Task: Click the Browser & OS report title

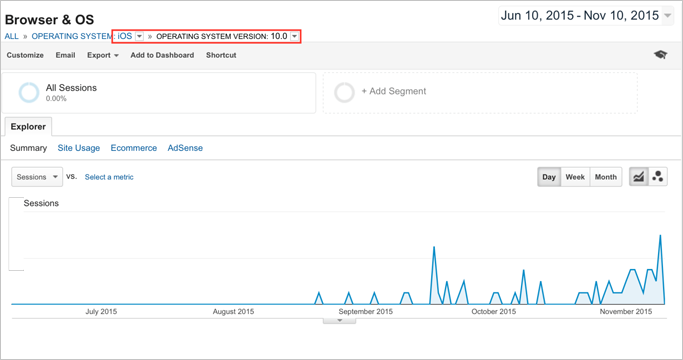Action: pyautogui.click(x=49, y=20)
